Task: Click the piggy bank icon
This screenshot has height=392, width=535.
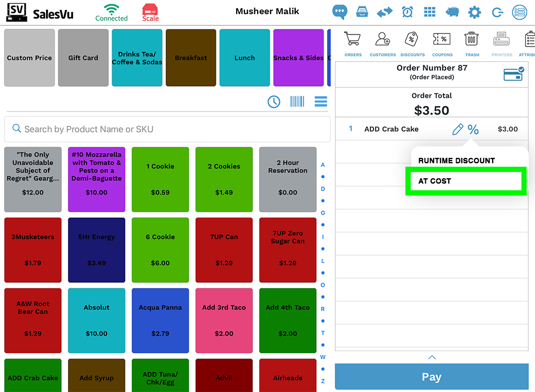Action: tap(452, 12)
